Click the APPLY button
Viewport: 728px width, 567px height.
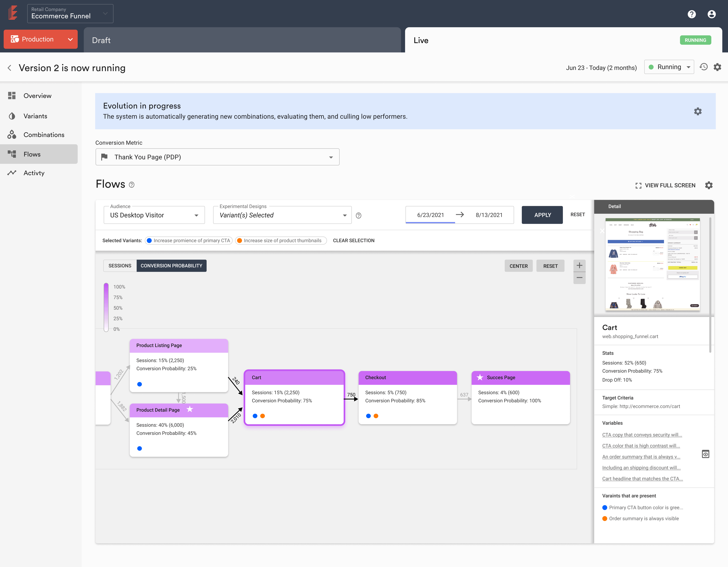(542, 215)
